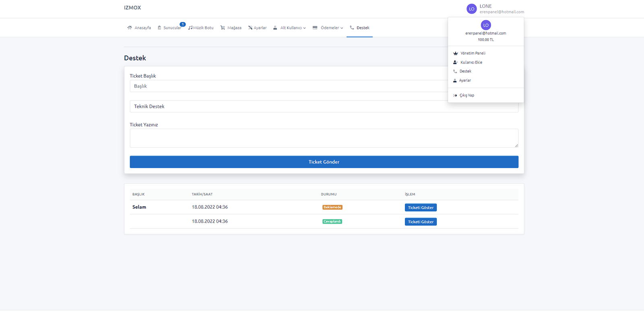644x316 pixels.
Task: Click the Ticket Yazınız message text area
Action: (x=324, y=138)
